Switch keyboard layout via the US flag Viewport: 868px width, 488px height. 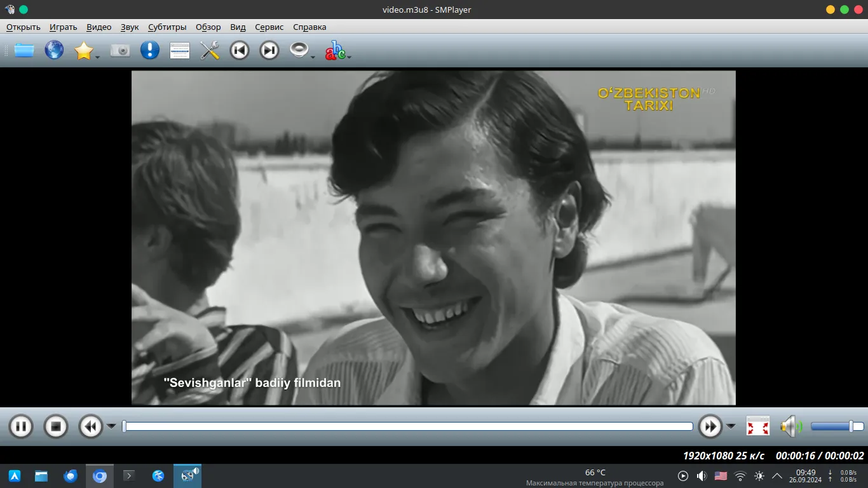pos(721,476)
